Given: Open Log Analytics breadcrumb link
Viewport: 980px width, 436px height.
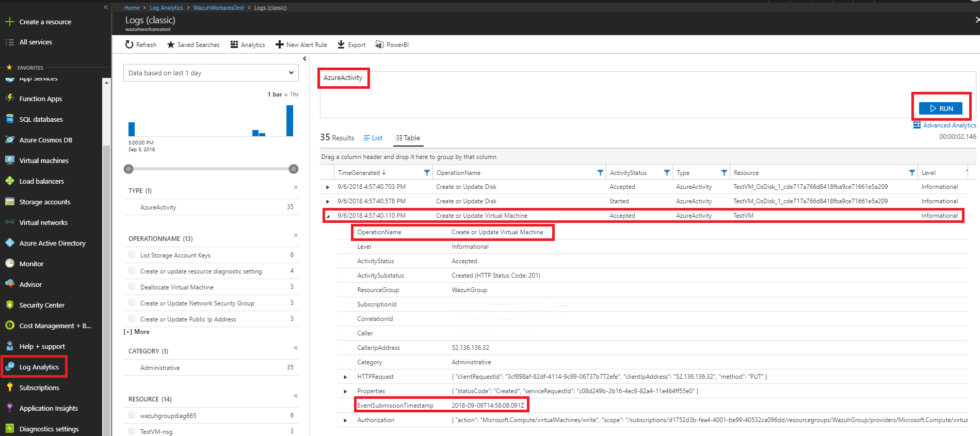Looking at the screenshot, I should (x=166, y=8).
